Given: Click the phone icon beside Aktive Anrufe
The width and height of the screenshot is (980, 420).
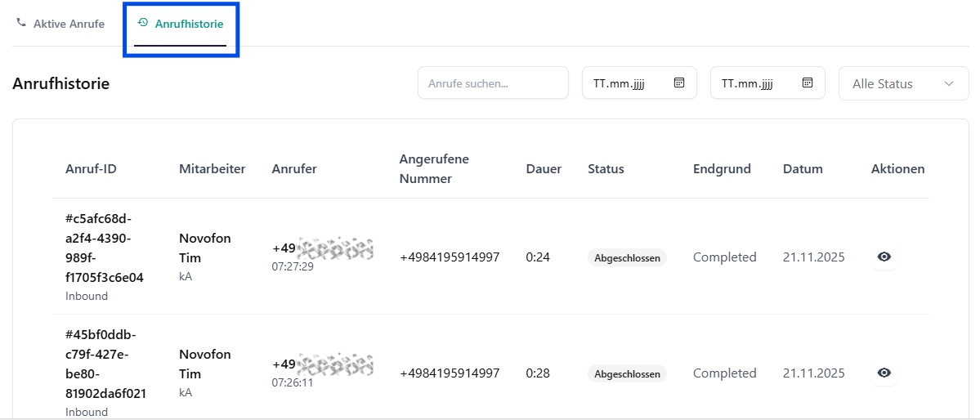Looking at the screenshot, I should click(21, 23).
